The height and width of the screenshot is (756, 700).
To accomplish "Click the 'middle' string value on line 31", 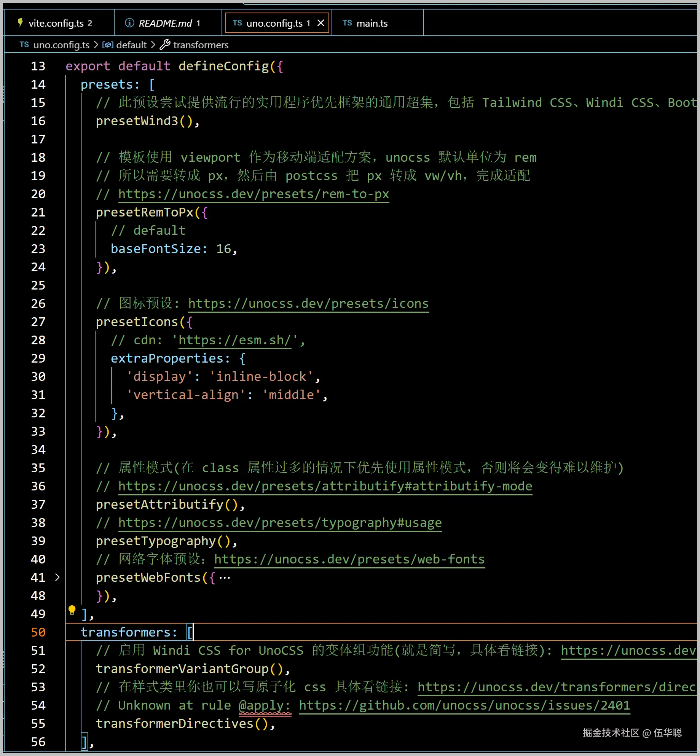I will click(x=291, y=395).
